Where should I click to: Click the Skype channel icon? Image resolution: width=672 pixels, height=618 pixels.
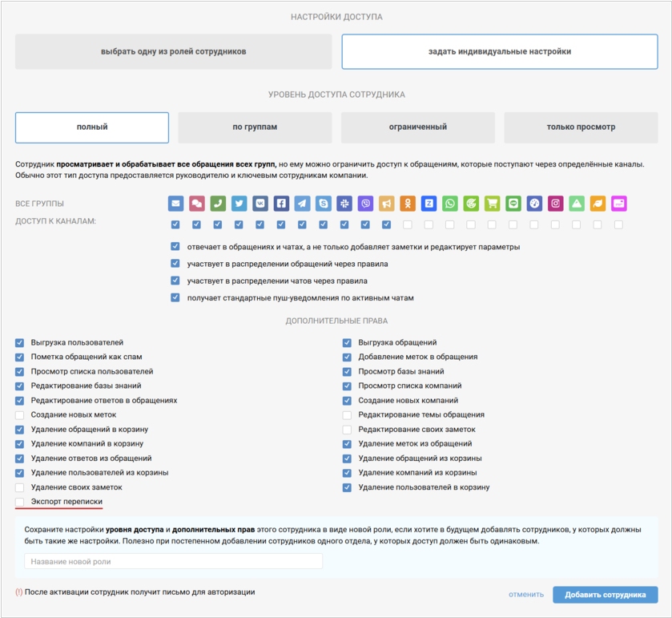tap(323, 204)
